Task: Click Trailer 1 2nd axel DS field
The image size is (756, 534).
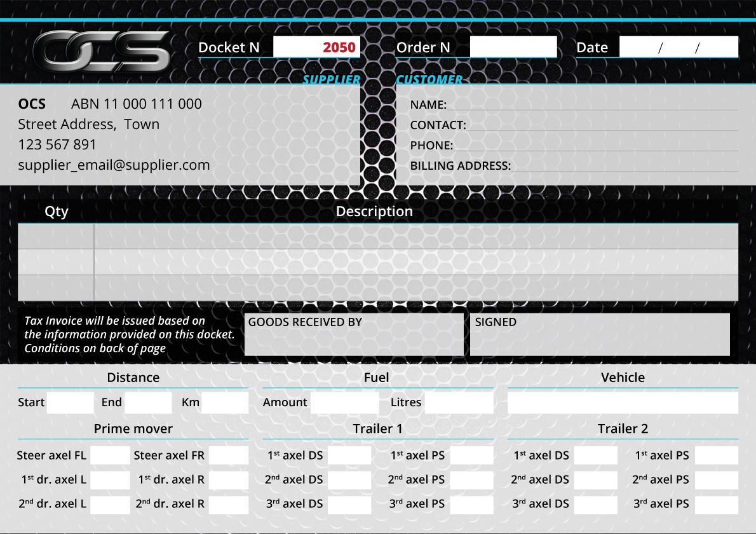Action: click(x=349, y=480)
